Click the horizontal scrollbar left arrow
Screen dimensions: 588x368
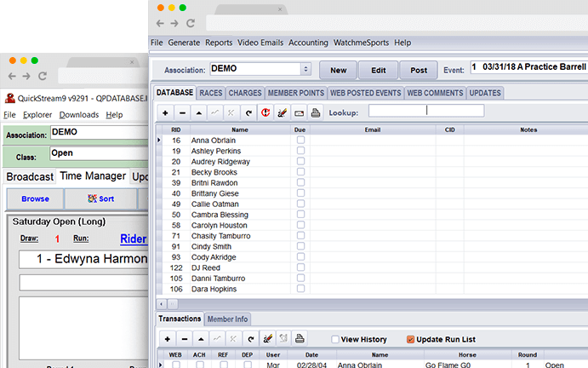click(161, 304)
